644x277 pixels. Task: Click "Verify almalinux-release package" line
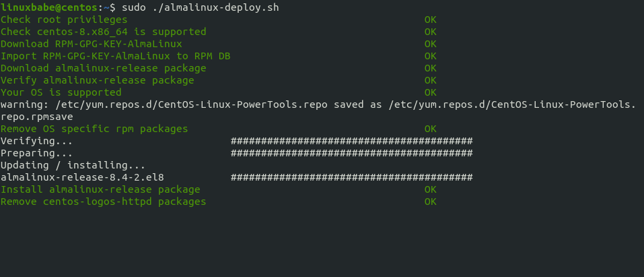coord(97,80)
